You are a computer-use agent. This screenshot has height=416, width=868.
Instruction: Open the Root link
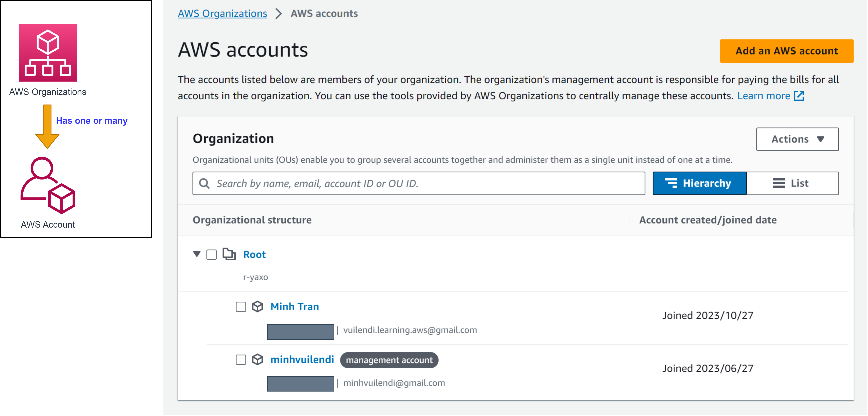click(254, 255)
